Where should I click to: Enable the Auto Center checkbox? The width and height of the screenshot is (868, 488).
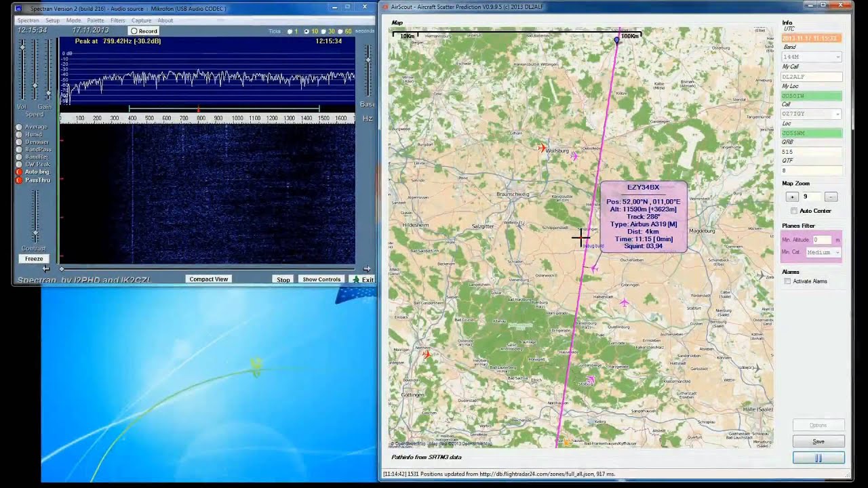tap(794, 211)
